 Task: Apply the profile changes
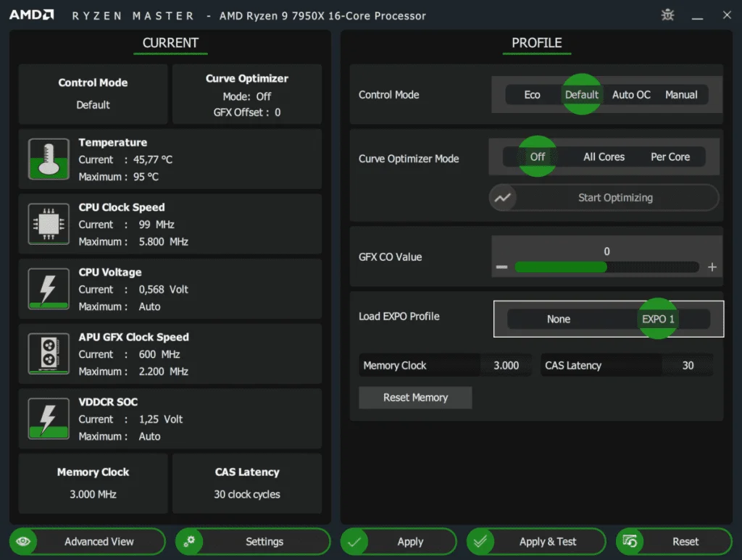(x=399, y=541)
